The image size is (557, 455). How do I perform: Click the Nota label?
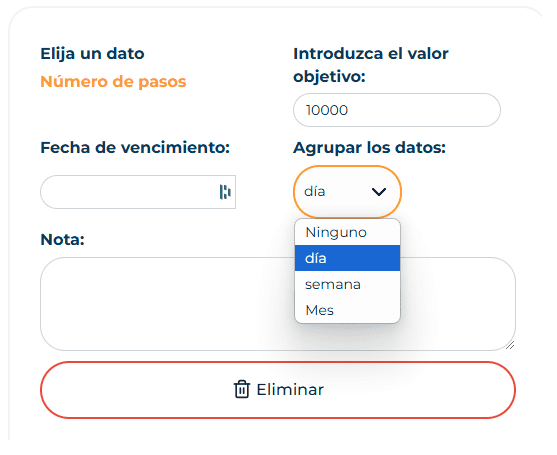click(x=63, y=240)
